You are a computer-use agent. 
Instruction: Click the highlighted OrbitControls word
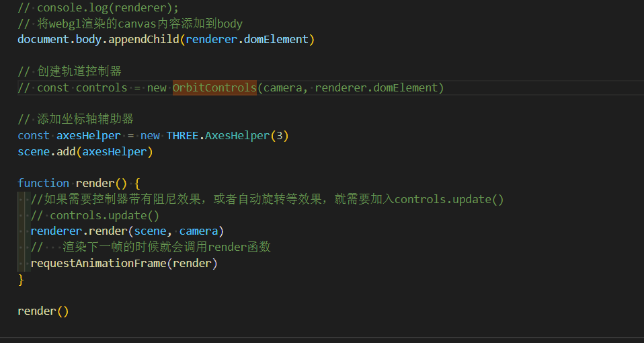click(x=214, y=88)
